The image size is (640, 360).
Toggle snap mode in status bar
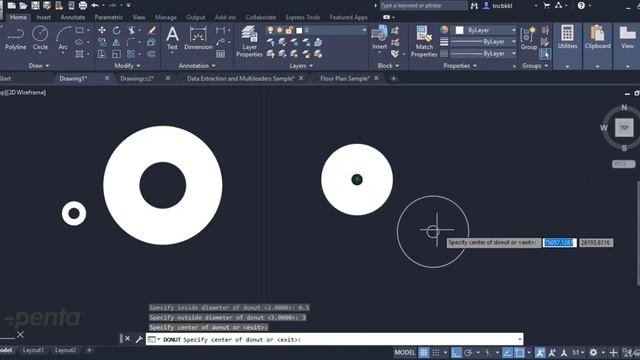point(436,353)
